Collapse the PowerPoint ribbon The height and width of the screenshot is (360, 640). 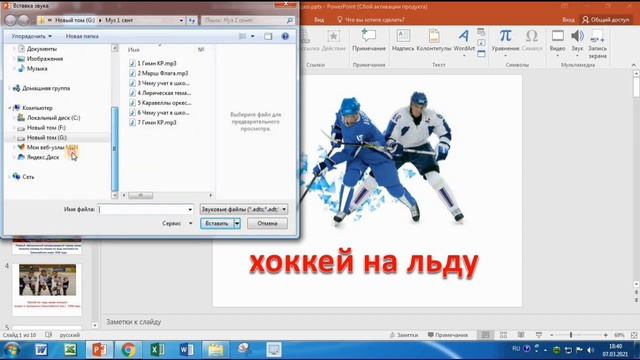(633, 65)
